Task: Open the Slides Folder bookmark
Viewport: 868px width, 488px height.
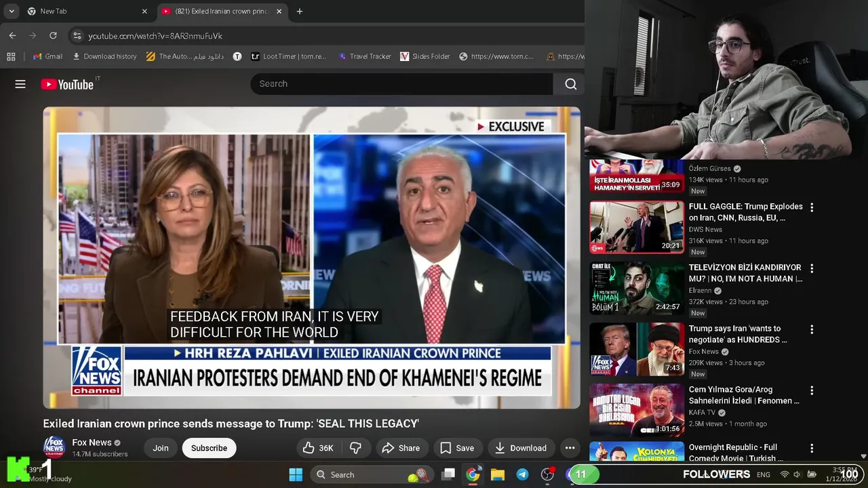Action: coord(425,57)
